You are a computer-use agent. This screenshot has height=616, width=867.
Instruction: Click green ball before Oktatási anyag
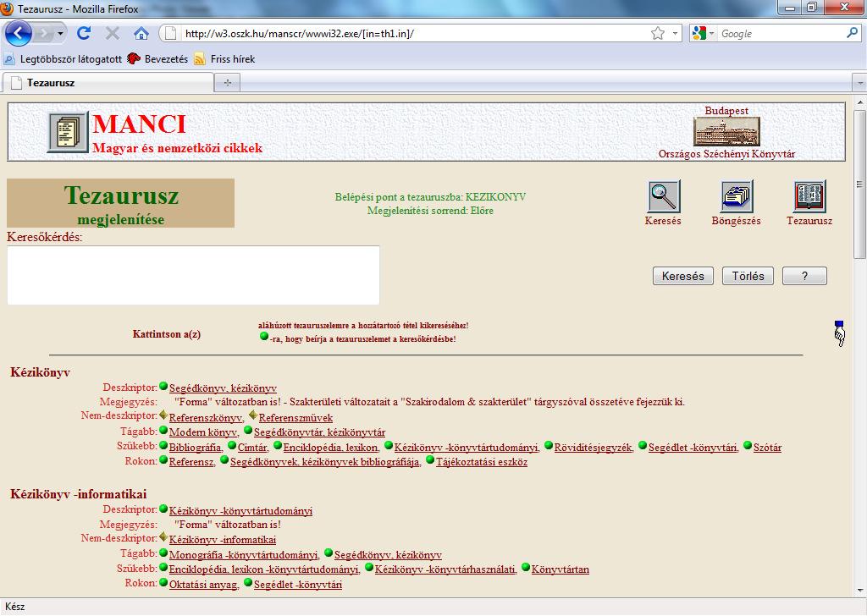[163, 582]
